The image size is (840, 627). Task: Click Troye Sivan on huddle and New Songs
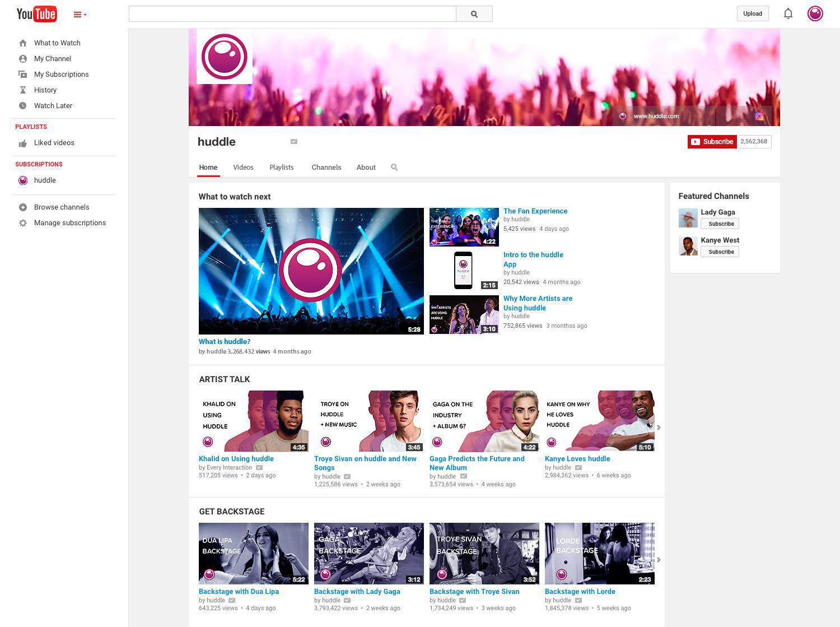pos(365,463)
